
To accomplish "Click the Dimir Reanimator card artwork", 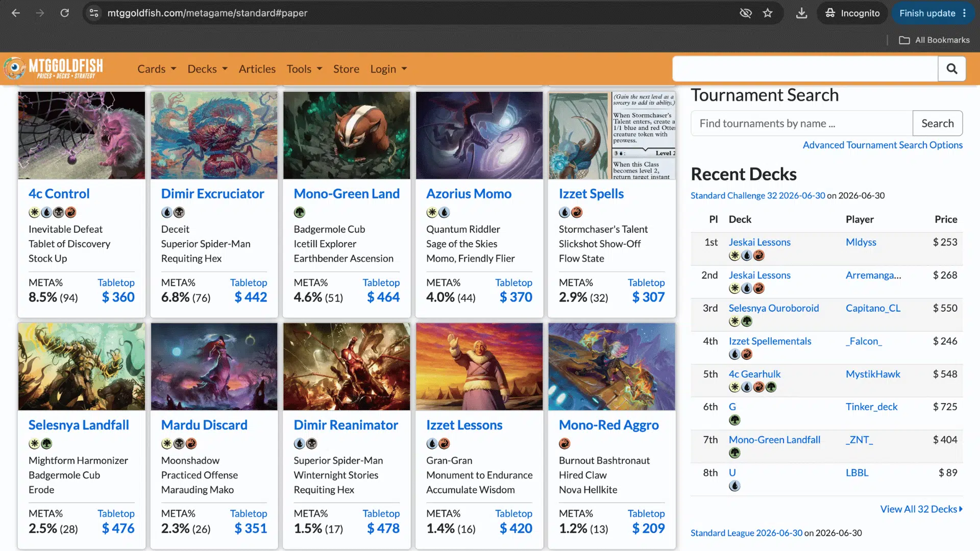I will tap(347, 366).
